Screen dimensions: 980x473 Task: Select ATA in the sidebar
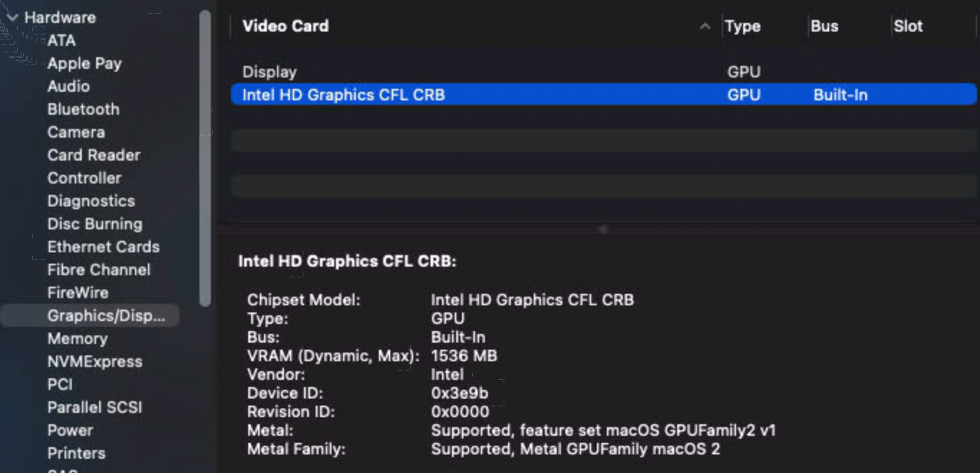(62, 40)
